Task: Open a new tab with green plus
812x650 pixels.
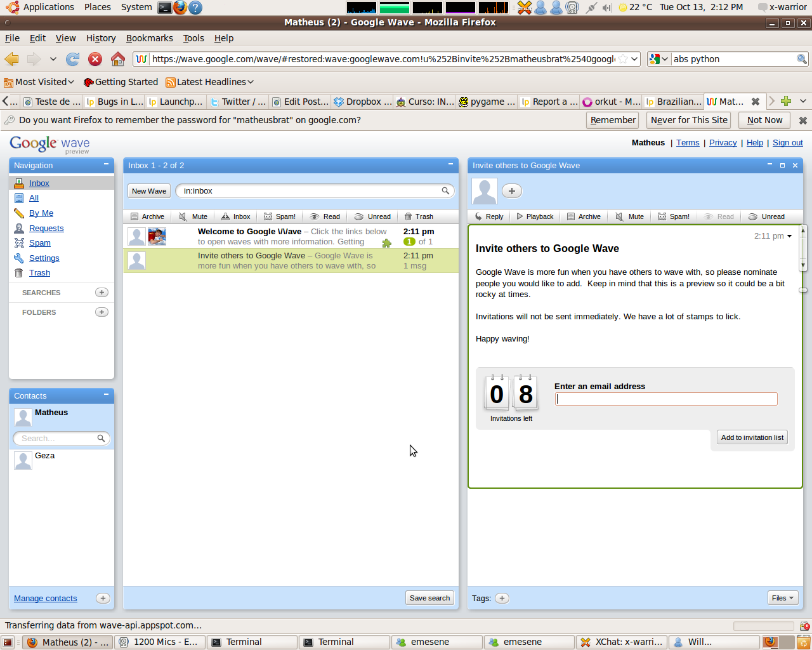Action: pyautogui.click(x=786, y=101)
